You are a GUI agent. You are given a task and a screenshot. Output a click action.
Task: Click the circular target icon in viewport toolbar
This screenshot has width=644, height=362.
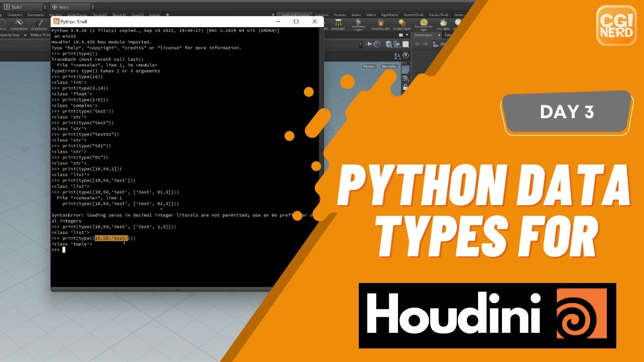coord(377,44)
